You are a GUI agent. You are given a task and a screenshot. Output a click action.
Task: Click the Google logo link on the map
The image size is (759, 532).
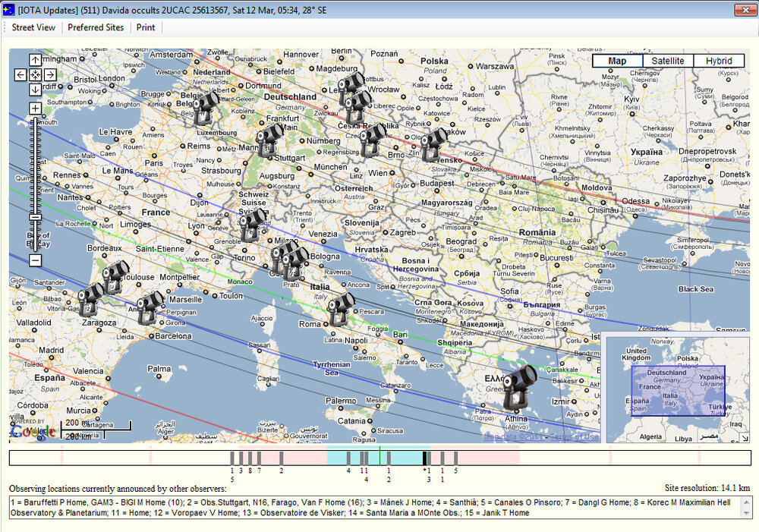32,431
